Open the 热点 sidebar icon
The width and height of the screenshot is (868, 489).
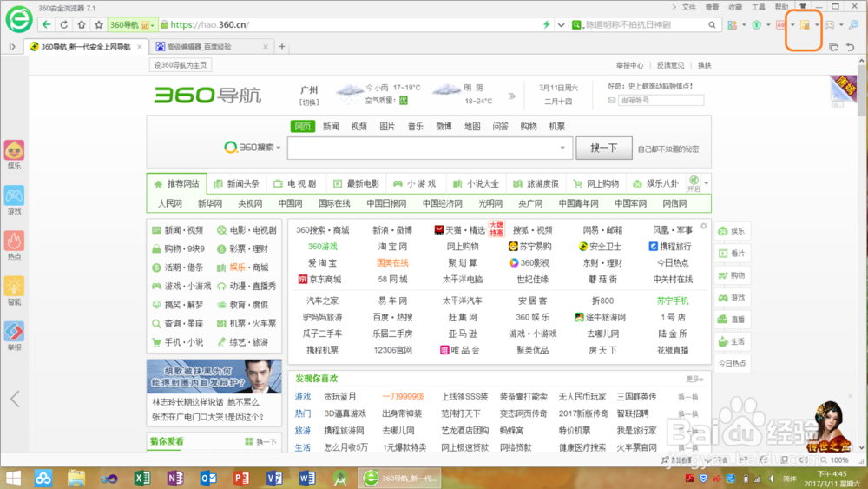click(x=15, y=246)
